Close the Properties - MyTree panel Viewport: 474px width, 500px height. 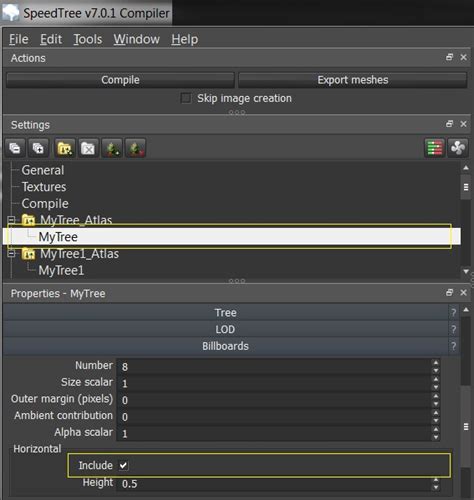coord(463,293)
